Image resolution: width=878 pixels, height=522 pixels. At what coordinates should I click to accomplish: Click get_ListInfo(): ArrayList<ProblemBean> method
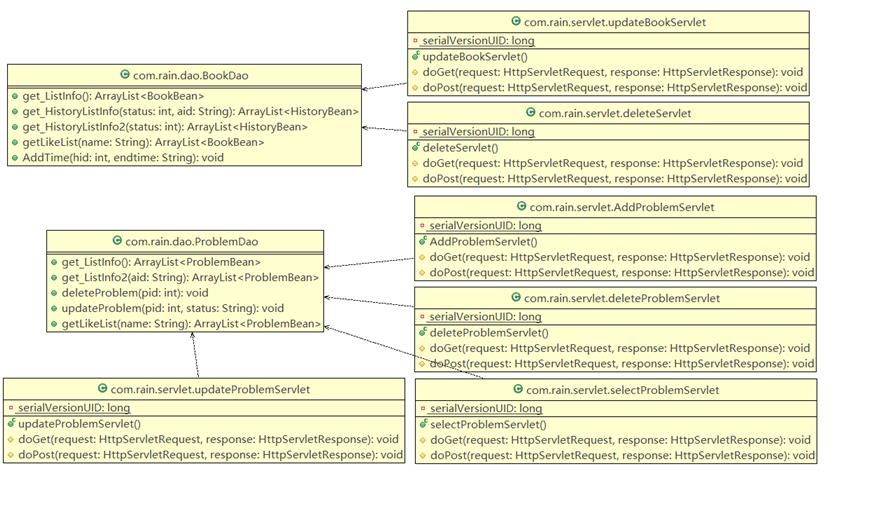tap(161, 262)
